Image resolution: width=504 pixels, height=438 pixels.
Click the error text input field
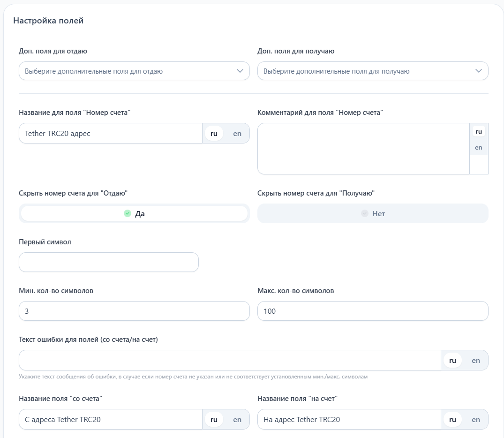(230, 361)
